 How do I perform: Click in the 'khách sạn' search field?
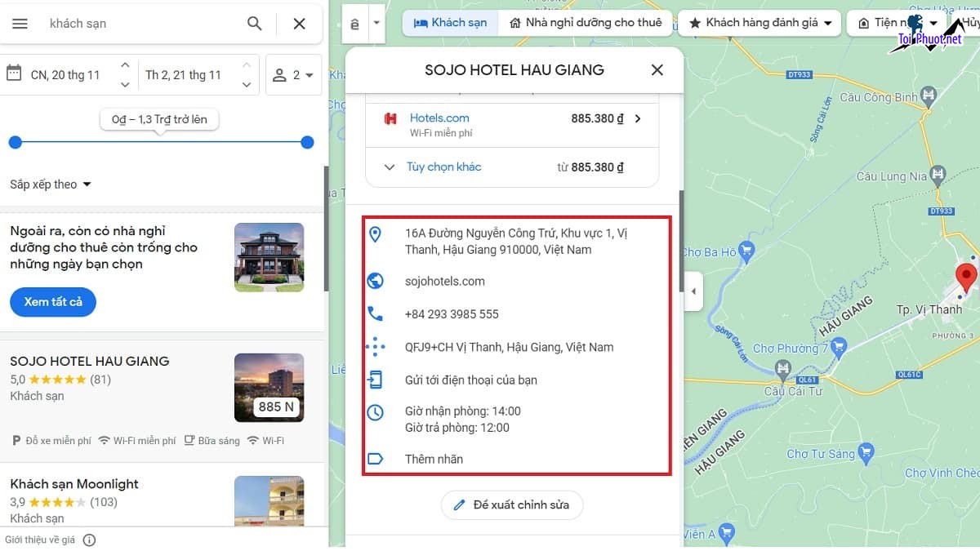click(139, 24)
